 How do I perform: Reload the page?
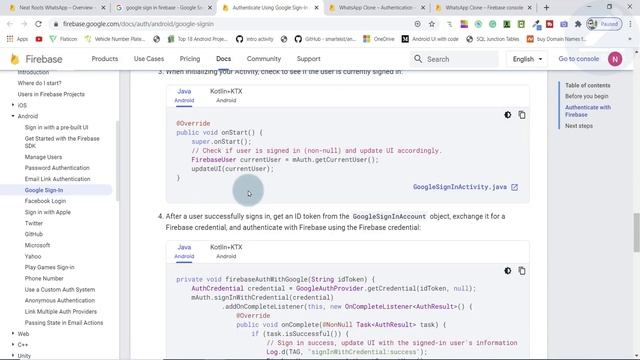pyautogui.click(x=38, y=24)
